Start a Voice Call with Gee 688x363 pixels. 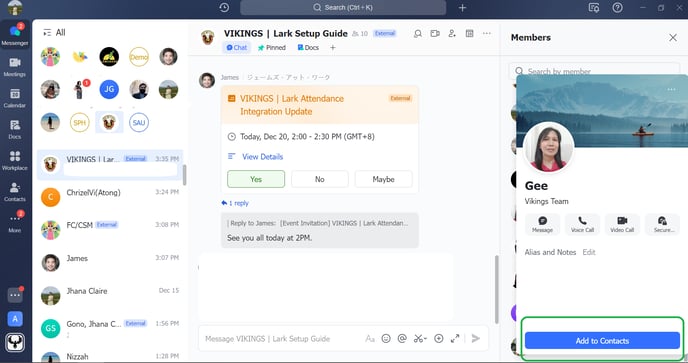click(x=582, y=224)
